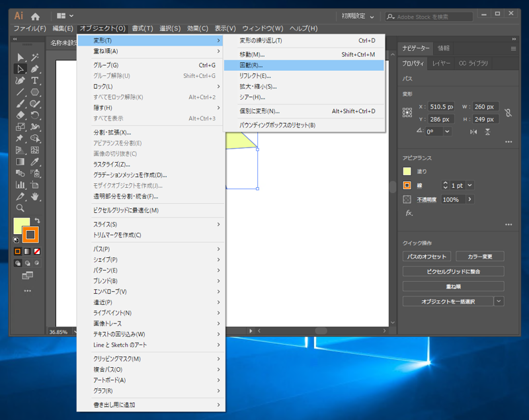Open the rotation angle dropdown
The height and width of the screenshot is (420, 529).
[447, 132]
